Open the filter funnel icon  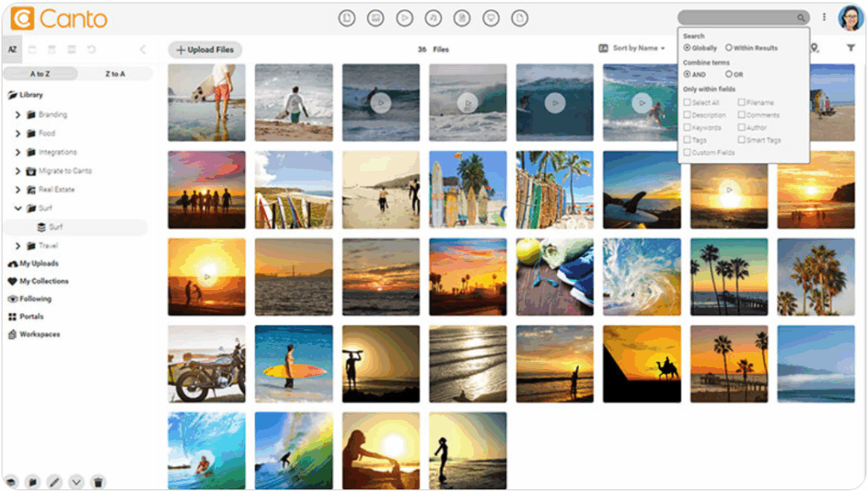pyautogui.click(x=850, y=48)
